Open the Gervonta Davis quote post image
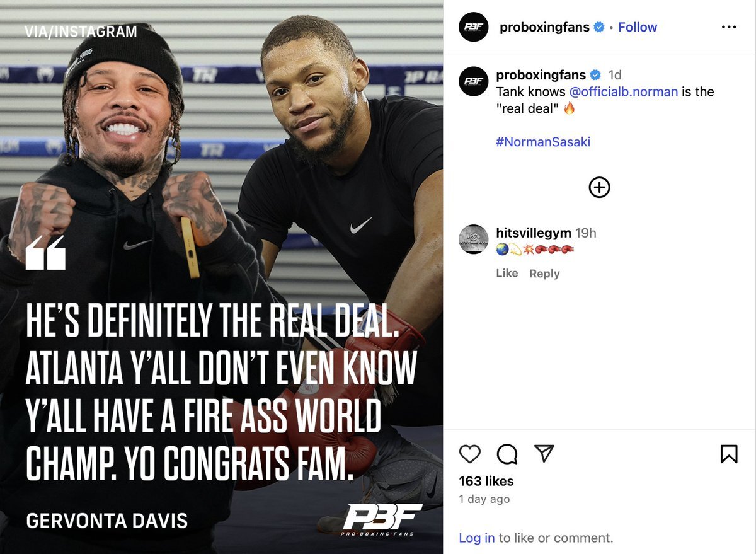Screen dimensions: 756x554 221,277
